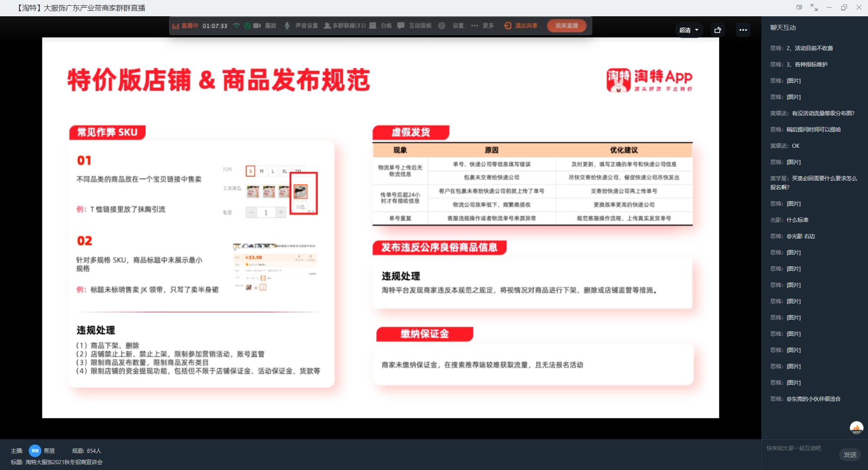
Task: Click the 常见作弊 SKU heading on slide
Action: [107, 132]
